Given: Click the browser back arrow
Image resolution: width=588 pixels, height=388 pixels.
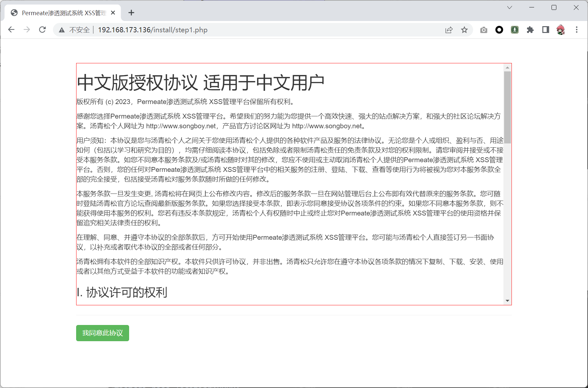Looking at the screenshot, I should click(11, 30).
